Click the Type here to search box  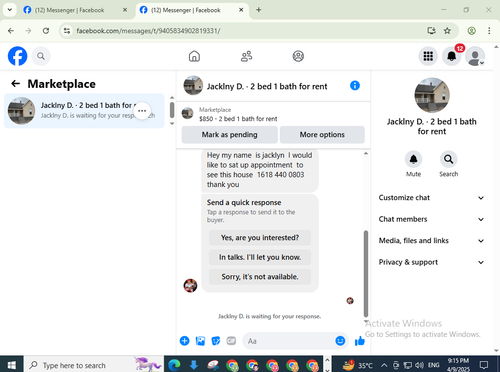(x=94, y=365)
